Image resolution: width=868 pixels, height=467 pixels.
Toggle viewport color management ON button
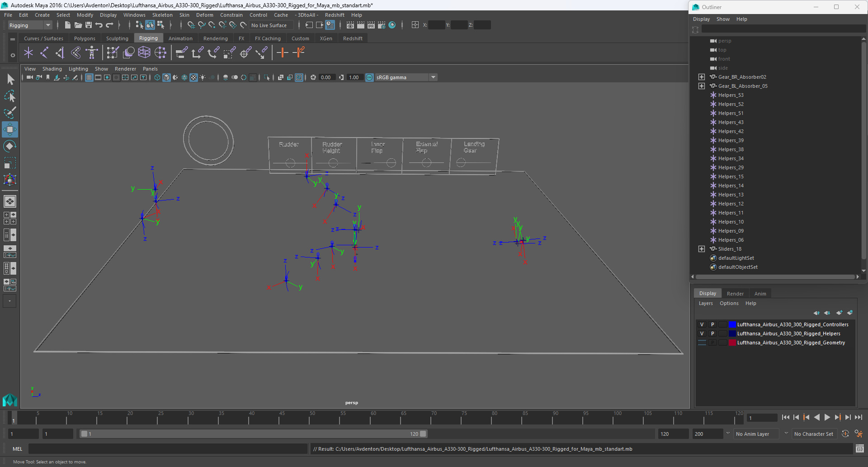(x=369, y=77)
